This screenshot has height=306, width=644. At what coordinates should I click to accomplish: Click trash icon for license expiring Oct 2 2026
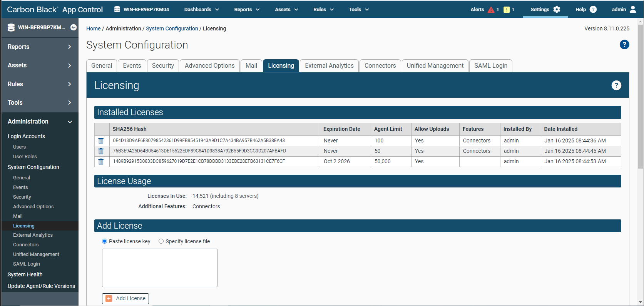101,162
